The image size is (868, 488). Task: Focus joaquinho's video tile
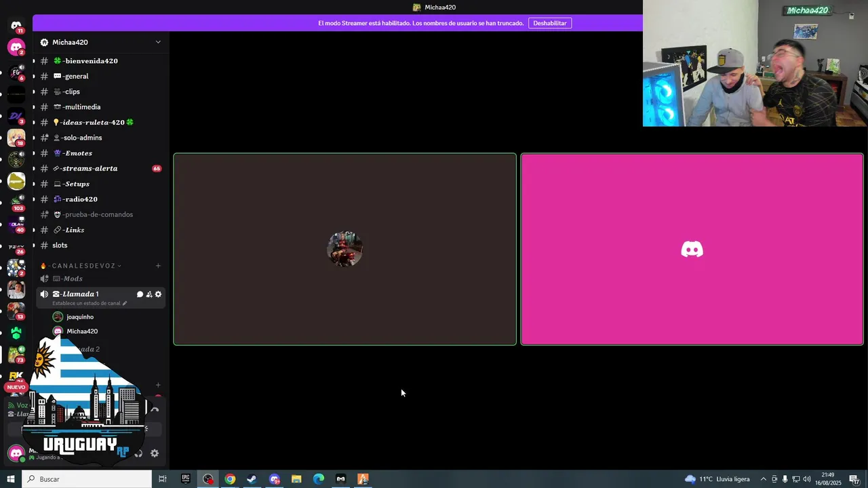(x=344, y=249)
